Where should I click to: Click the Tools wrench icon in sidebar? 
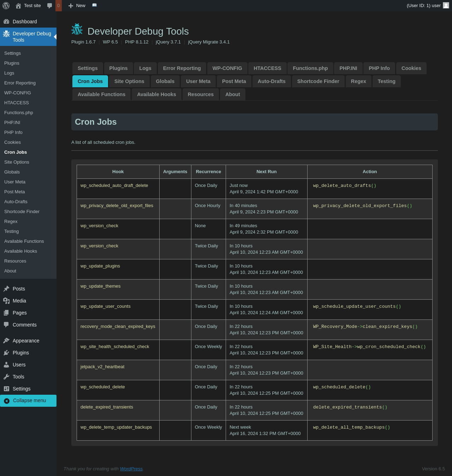6,377
